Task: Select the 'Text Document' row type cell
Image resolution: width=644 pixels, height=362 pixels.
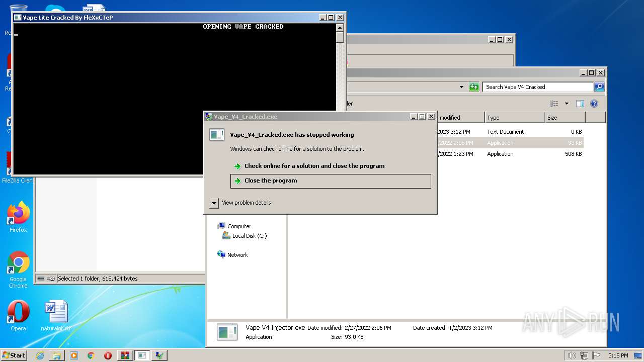Action: click(x=505, y=132)
